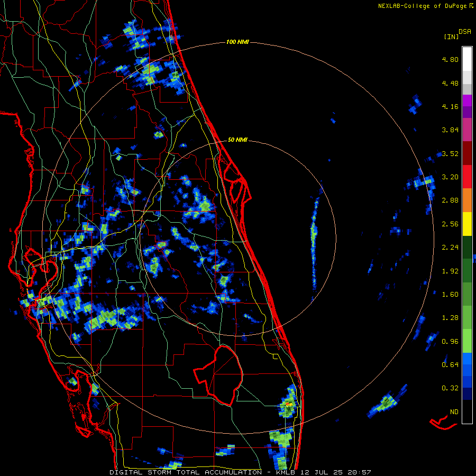Screen dimensions: 476x476
Task: Click the 4.16 scale value
Action: tap(450, 106)
